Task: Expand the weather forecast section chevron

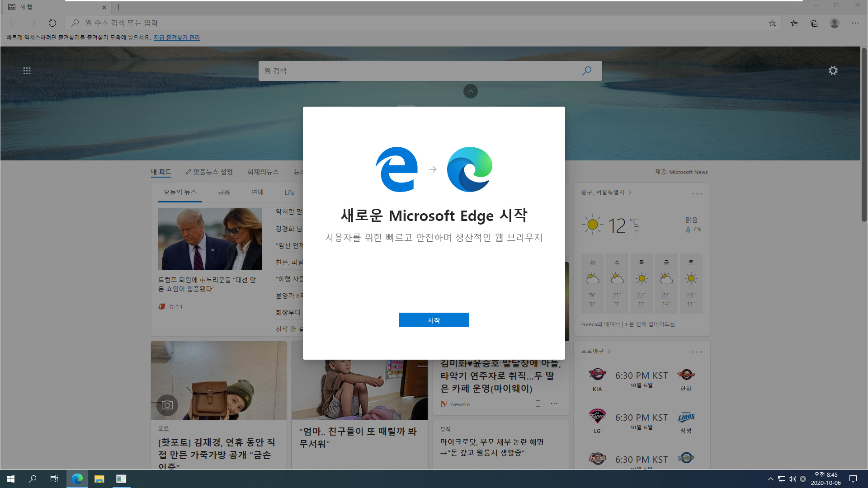Action: pyautogui.click(x=630, y=192)
